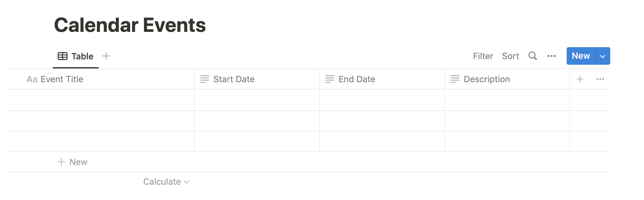
Task: Expand the blue New button dropdown arrow
Action: click(603, 56)
